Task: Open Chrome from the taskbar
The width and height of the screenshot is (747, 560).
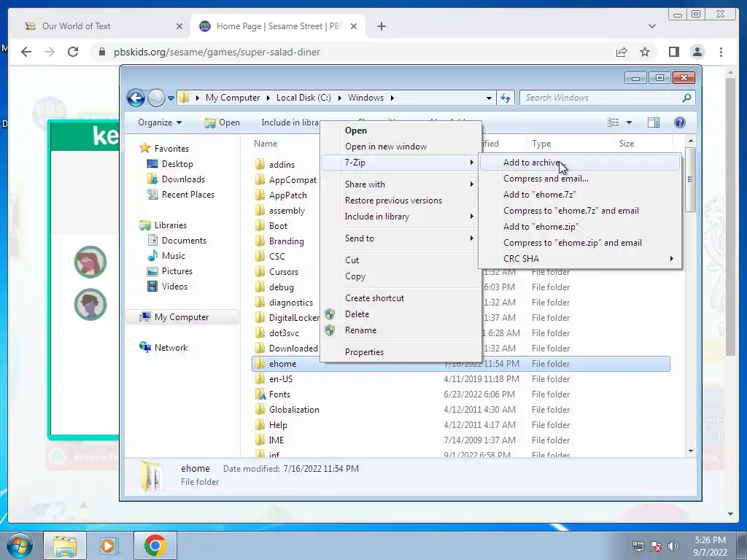Action: pos(155,545)
